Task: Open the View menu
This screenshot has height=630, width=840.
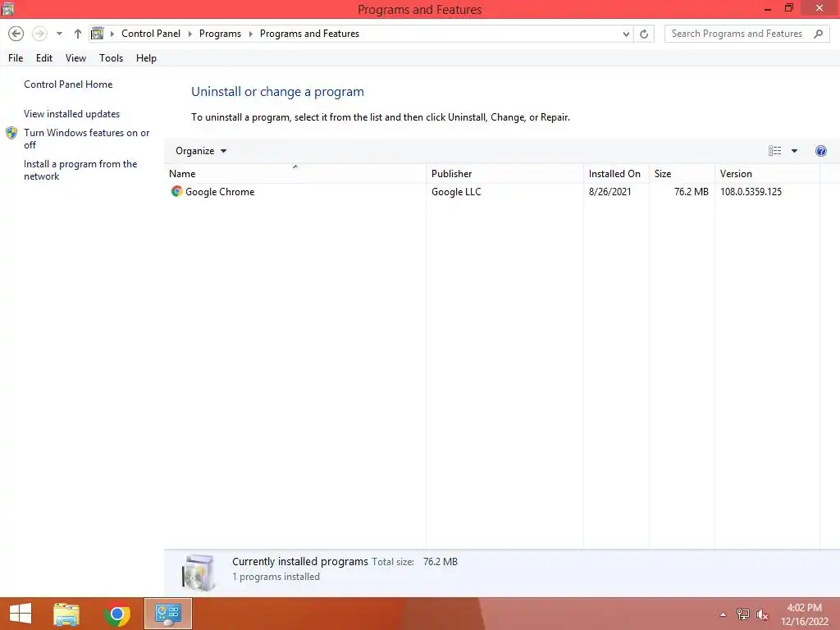Action: point(75,58)
